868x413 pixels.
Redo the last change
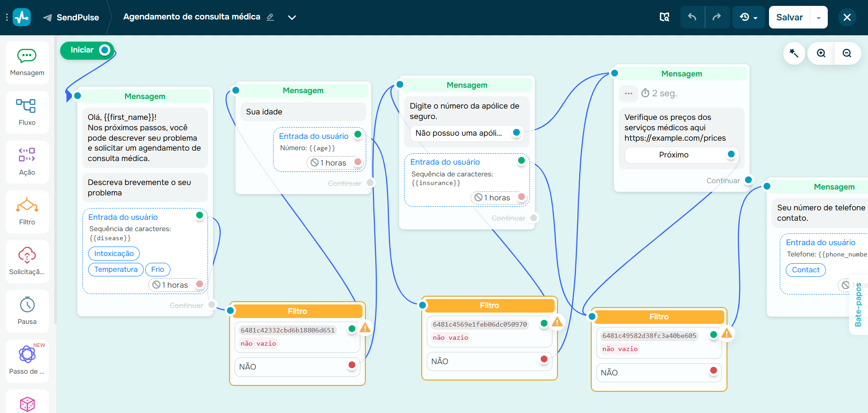(x=717, y=17)
